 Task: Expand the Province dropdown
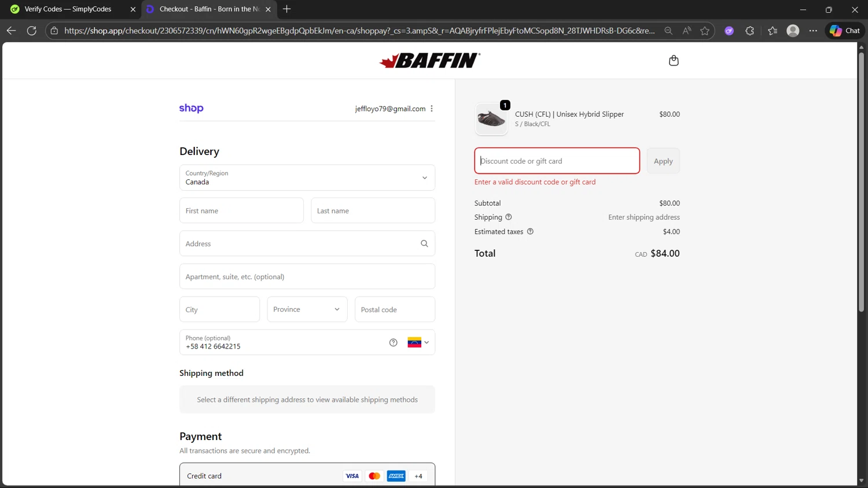[x=307, y=309]
